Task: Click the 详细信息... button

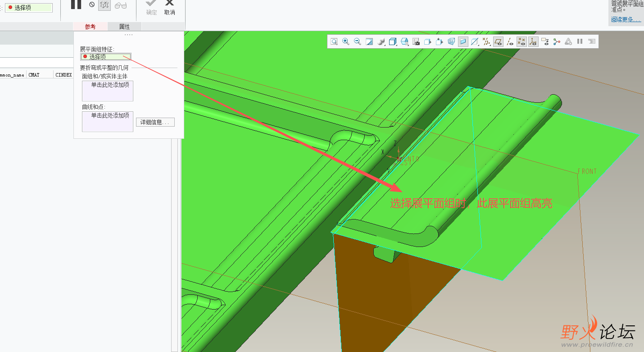Action: pos(155,122)
